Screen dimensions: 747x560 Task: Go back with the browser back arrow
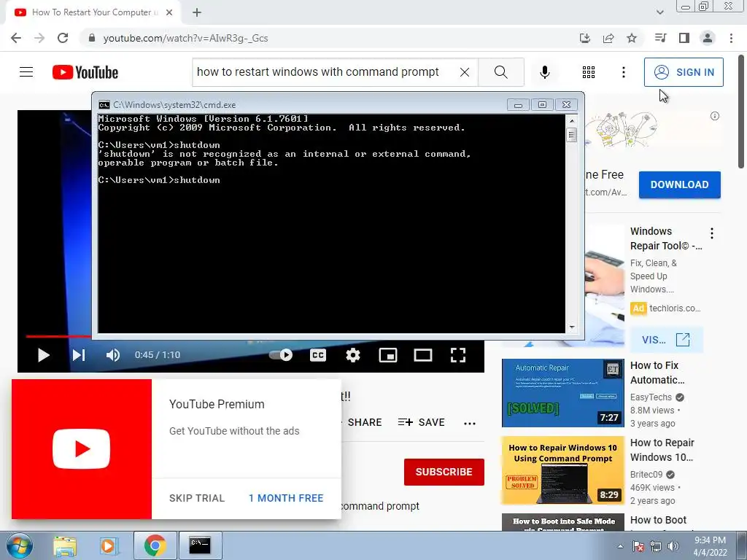click(16, 38)
